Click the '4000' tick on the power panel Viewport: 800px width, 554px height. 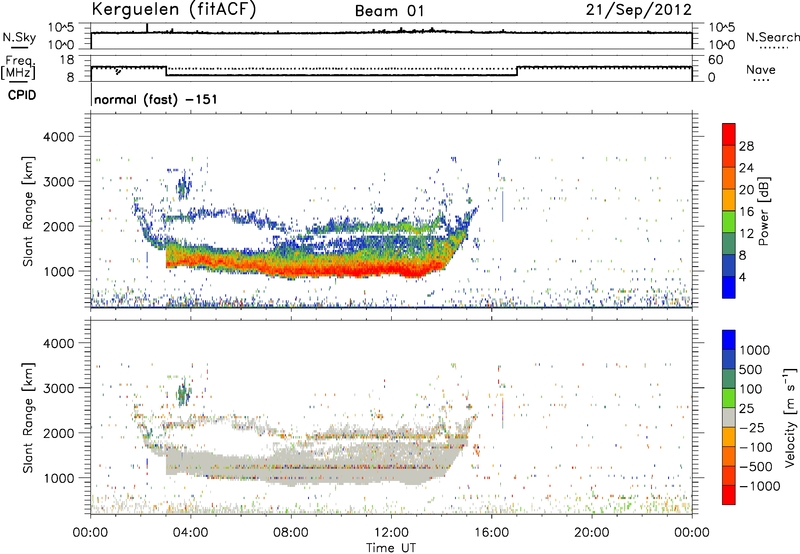58,137
